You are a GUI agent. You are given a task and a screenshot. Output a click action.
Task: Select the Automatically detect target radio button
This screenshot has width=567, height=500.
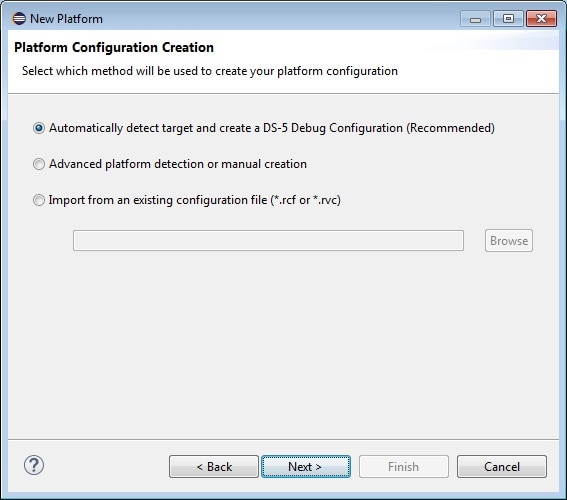pos(39,128)
